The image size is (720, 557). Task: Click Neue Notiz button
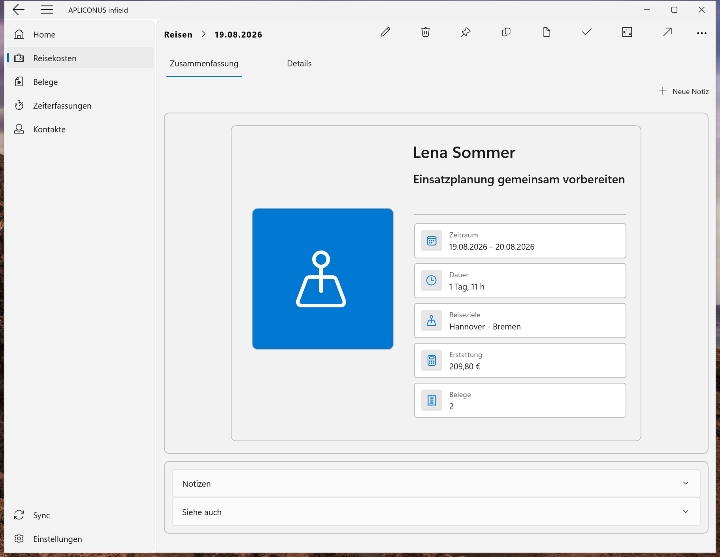coord(684,91)
